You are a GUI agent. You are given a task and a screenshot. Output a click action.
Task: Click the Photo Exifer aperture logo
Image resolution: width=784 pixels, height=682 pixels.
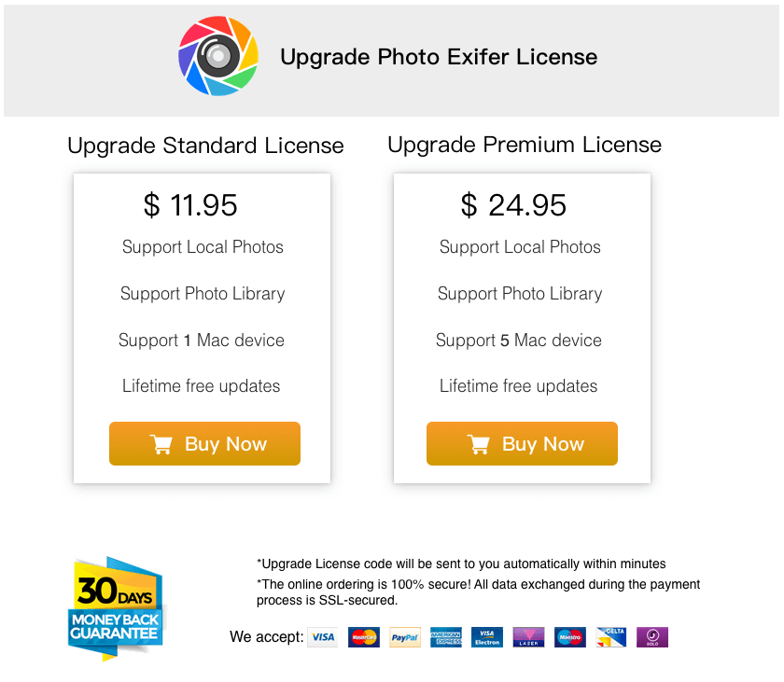(218, 56)
